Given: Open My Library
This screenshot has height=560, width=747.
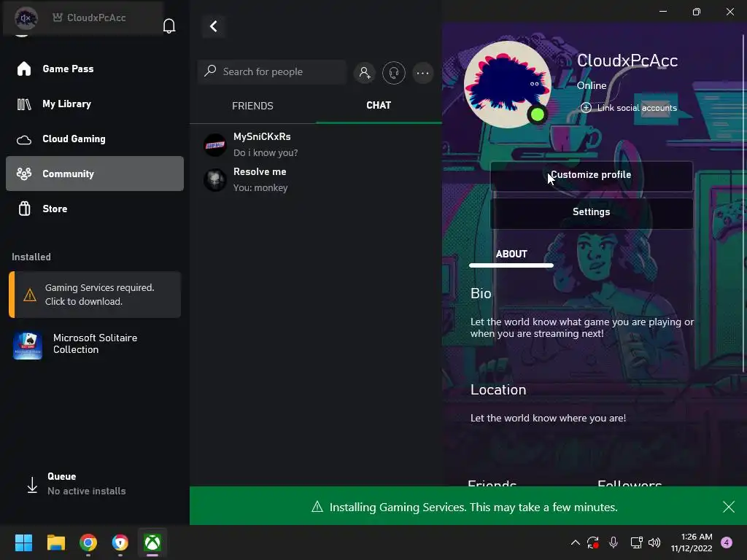Looking at the screenshot, I should coord(95,104).
